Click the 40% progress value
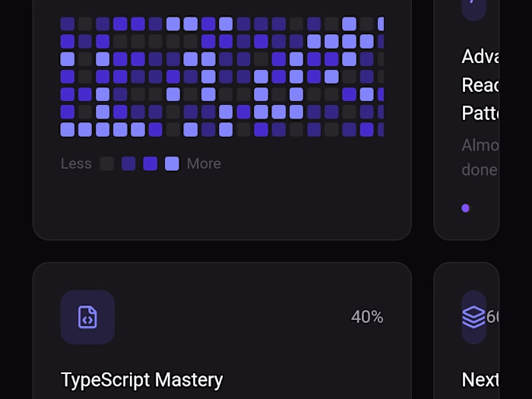532x399 pixels. point(367,317)
